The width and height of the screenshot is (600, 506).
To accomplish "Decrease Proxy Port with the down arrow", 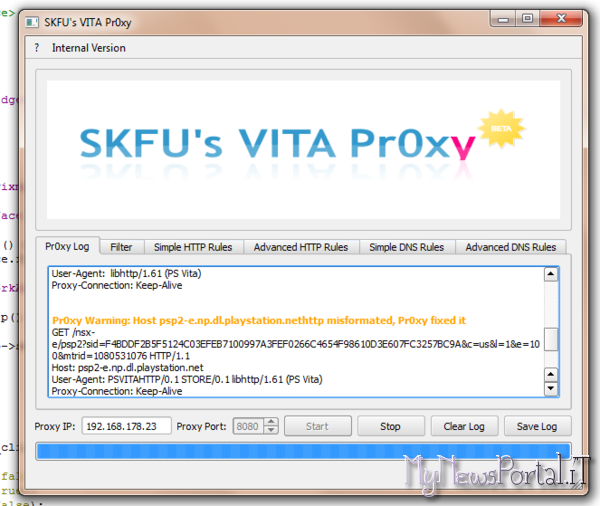I will point(271,430).
